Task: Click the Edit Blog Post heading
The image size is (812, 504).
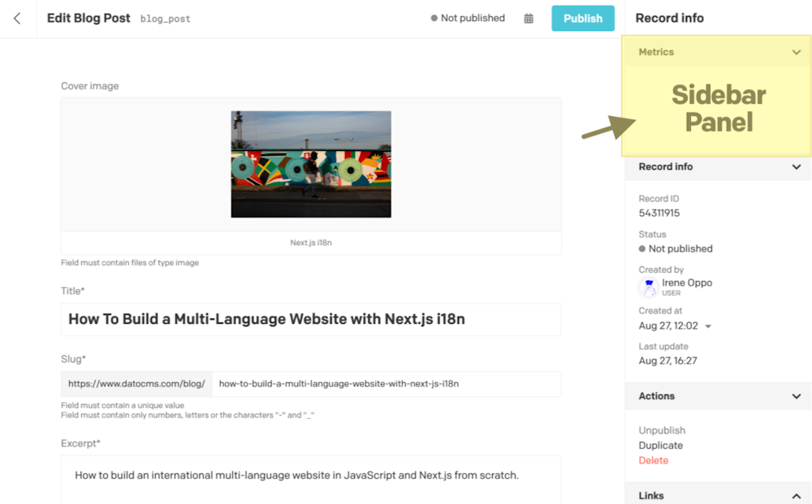Action: [x=89, y=18]
